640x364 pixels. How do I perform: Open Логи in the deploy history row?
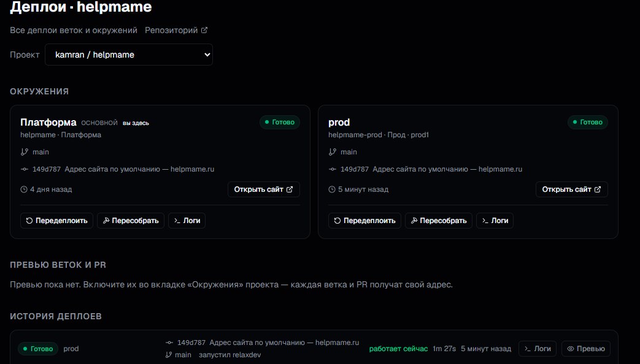coord(538,349)
